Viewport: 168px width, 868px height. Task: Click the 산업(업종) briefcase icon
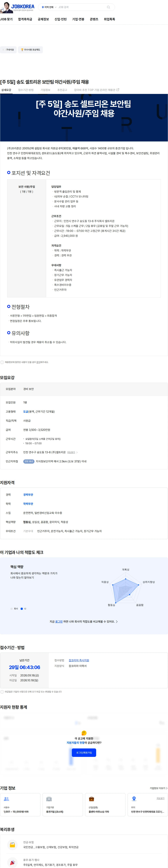click(x=91, y=799)
